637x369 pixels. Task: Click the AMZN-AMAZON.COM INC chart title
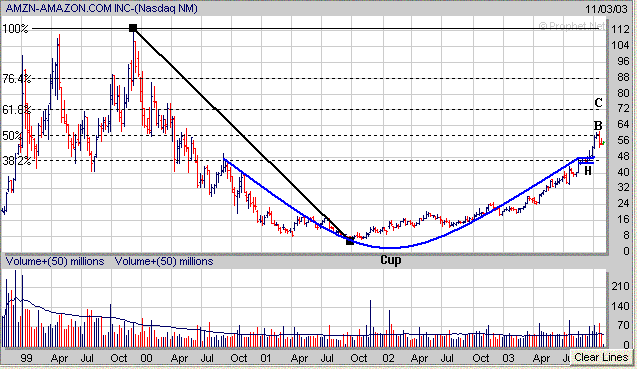(101, 8)
